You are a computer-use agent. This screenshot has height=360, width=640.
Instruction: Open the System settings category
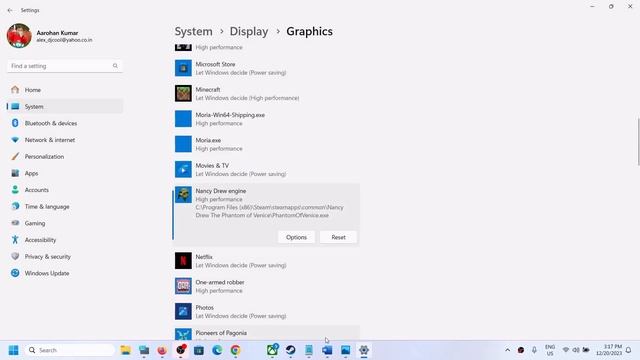pyautogui.click(x=65, y=107)
